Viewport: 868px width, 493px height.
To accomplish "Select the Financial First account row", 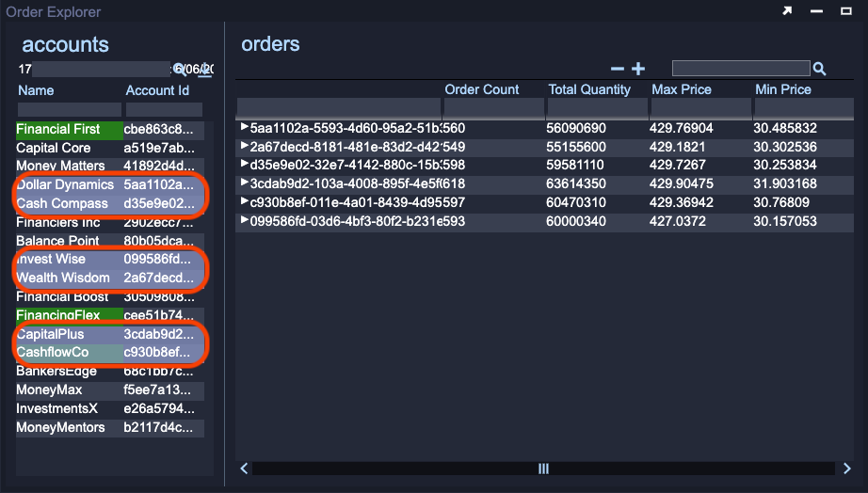I will click(x=58, y=129).
